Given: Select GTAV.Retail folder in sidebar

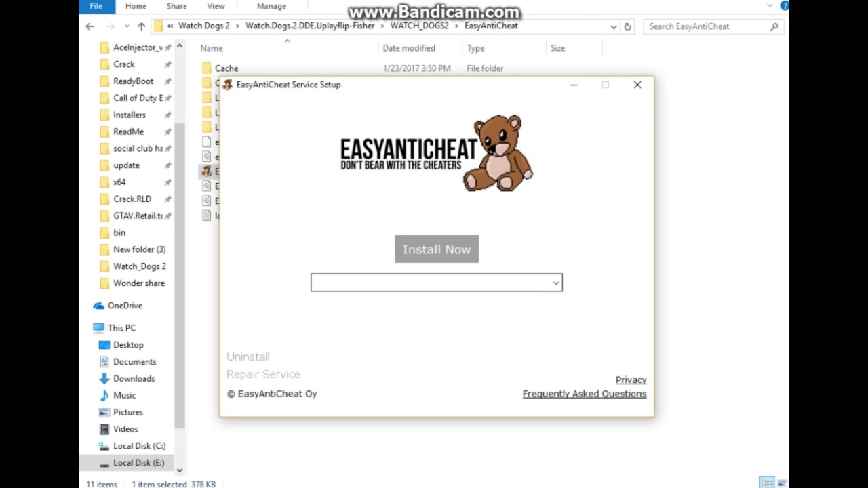Looking at the screenshot, I should coord(138,216).
